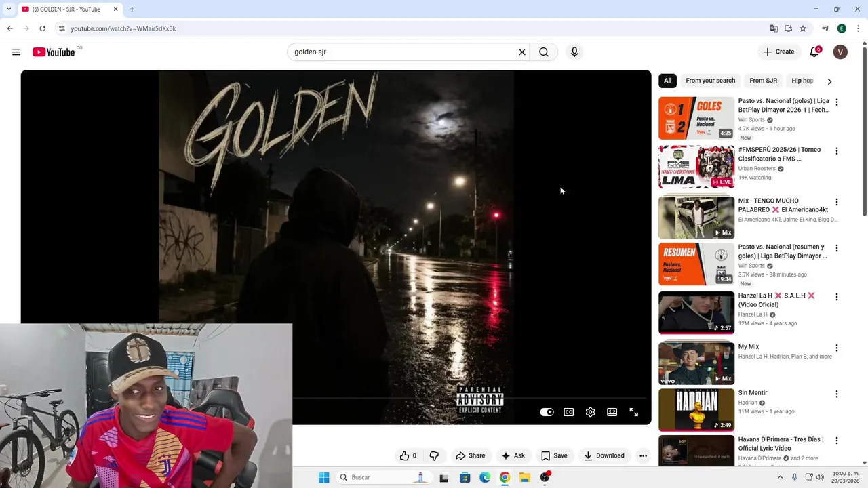View site information icon in address bar
The image size is (868, 488).
(x=62, y=28)
